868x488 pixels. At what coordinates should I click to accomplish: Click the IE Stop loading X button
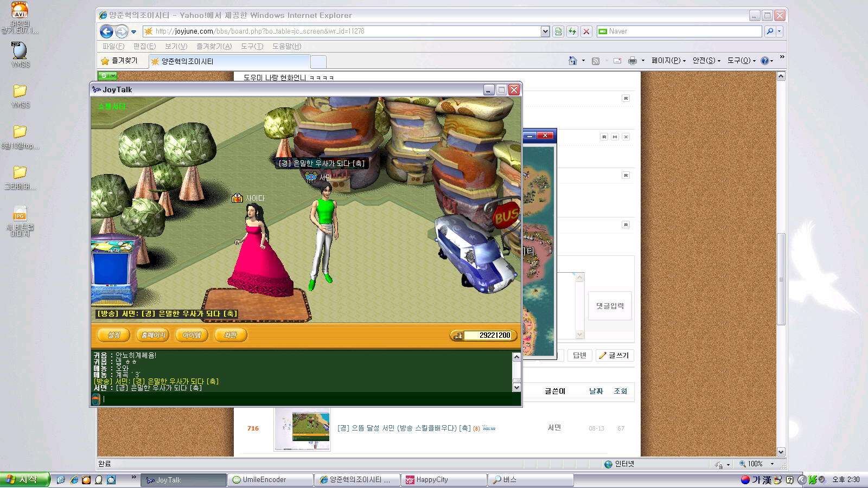tap(586, 31)
